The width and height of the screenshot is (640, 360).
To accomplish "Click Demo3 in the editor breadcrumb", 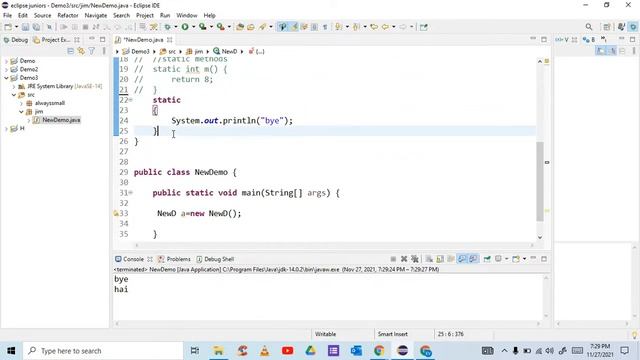I will (x=136, y=51).
